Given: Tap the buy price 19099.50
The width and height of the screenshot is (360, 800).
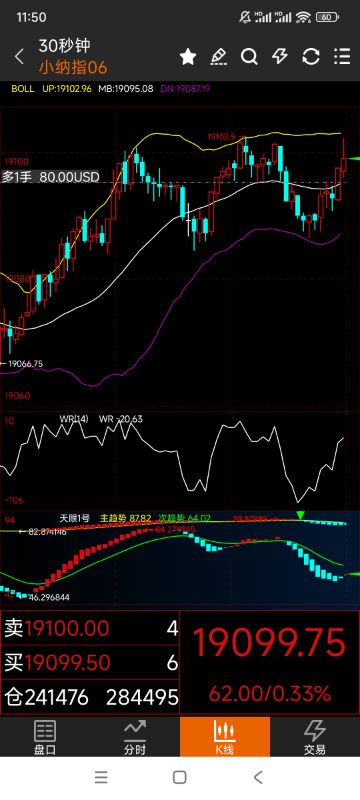Looking at the screenshot, I should point(67,663).
